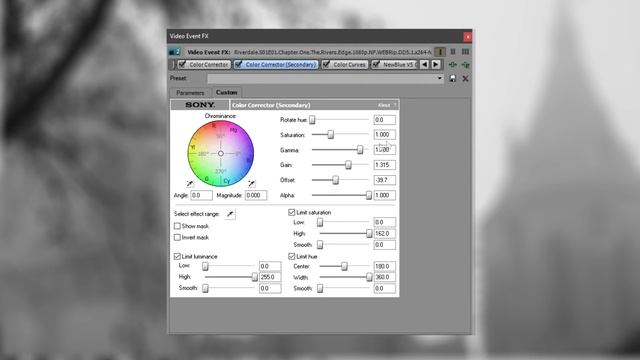Click the Rotate hue slider handle
This screenshot has width=640, height=360.
coord(312,120)
